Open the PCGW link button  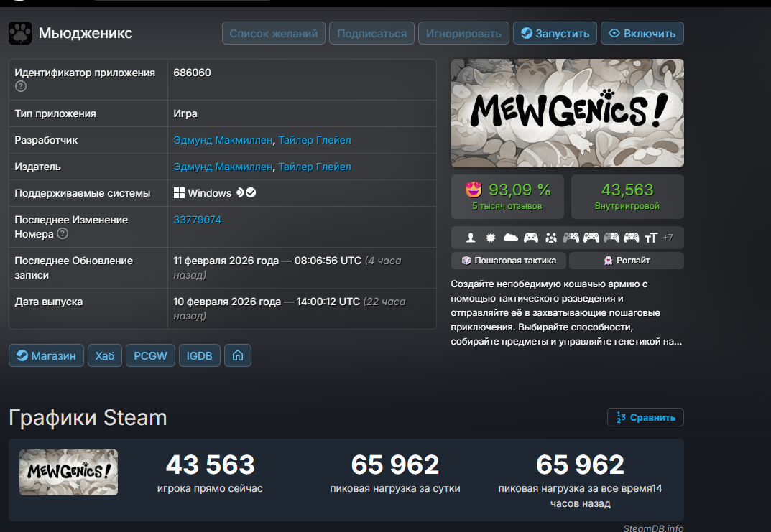pyautogui.click(x=150, y=355)
